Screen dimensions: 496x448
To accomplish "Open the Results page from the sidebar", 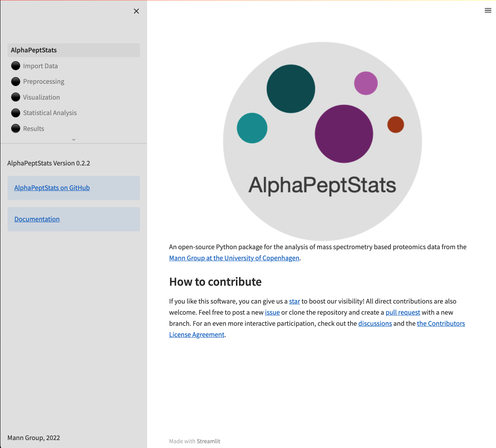I will point(33,128).
